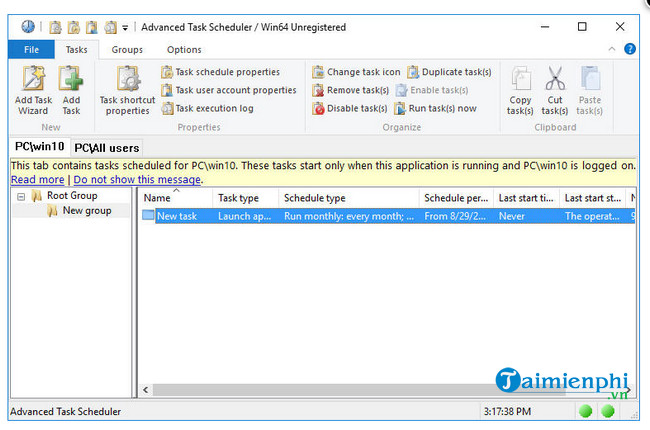Image resolution: width=650 pixels, height=430 pixels.
Task: Sort by Schedule per... column header
Action: click(x=456, y=198)
